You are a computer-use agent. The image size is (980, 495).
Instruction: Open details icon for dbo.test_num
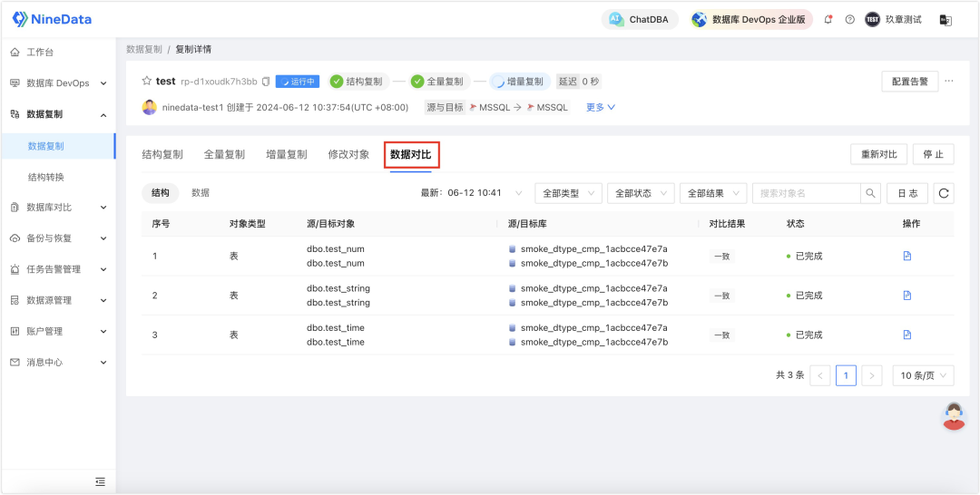[x=906, y=256]
